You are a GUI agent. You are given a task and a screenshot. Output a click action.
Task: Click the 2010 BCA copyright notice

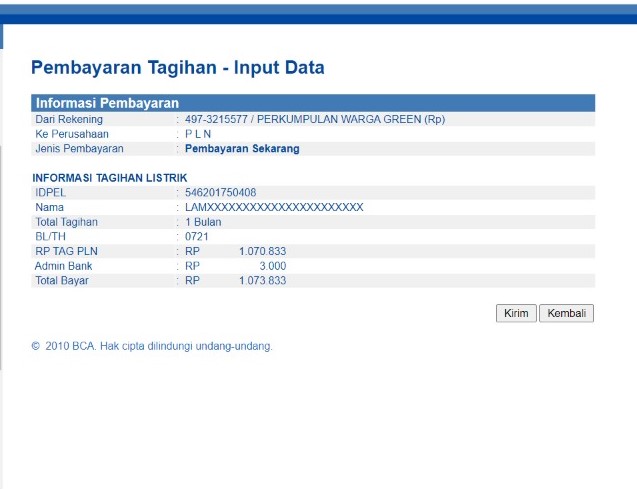pos(152,347)
